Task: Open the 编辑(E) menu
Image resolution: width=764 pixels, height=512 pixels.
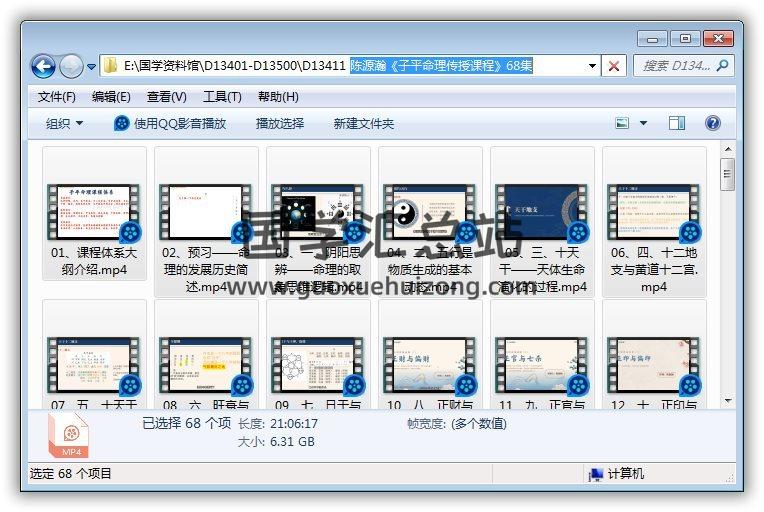Action: (x=111, y=96)
